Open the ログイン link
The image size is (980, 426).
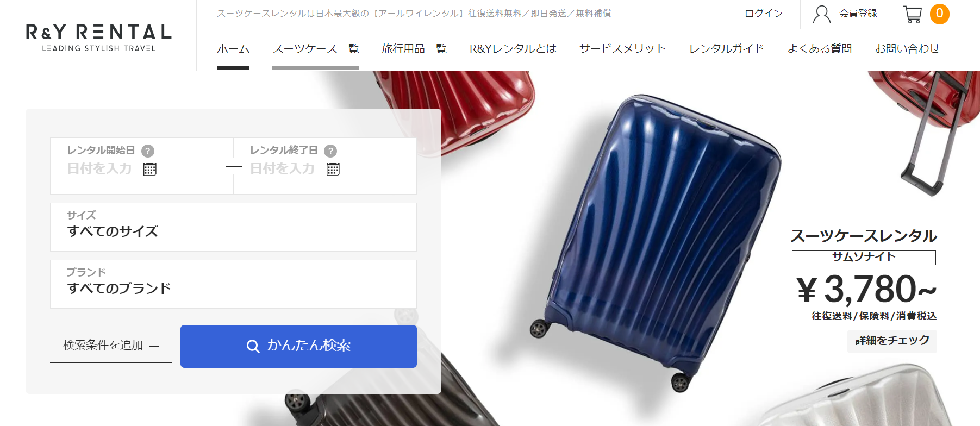click(763, 14)
